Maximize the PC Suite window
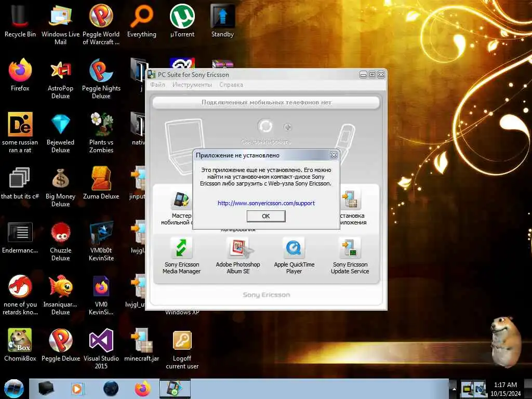This screenshot has width=532, height=399. pos(372,74)
